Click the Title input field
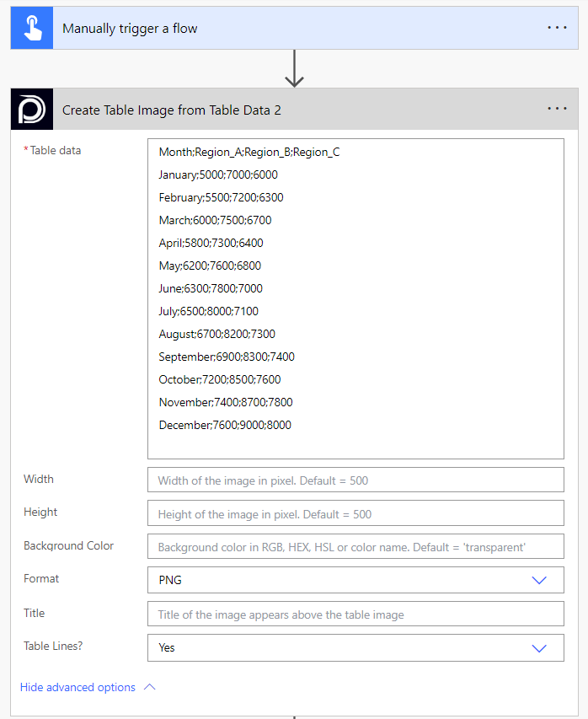 click(355, 614)
